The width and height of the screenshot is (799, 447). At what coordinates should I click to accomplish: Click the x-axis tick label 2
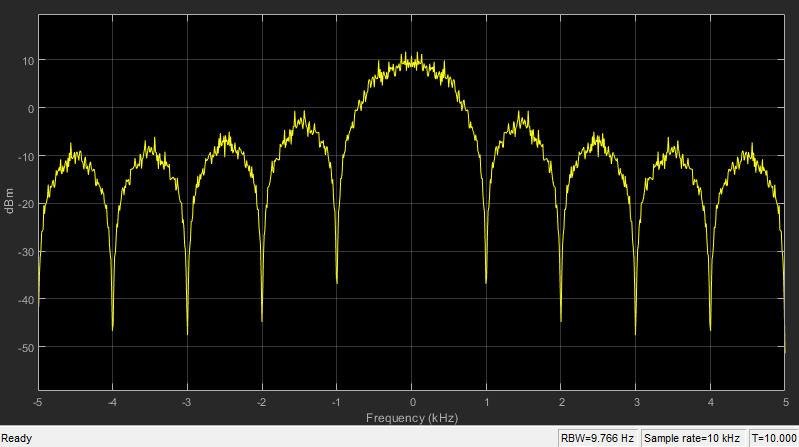562,403
